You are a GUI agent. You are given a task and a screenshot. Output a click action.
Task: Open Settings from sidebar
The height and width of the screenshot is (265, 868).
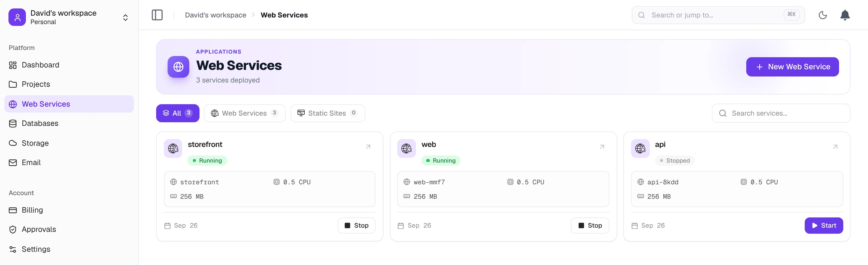(x=69, y=249)
